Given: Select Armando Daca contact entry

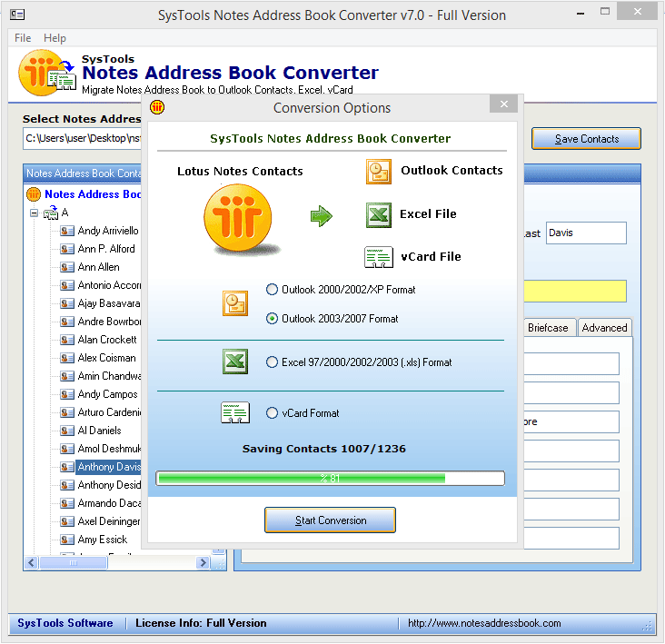Looking at the screenshot, I should pos(109,503).
